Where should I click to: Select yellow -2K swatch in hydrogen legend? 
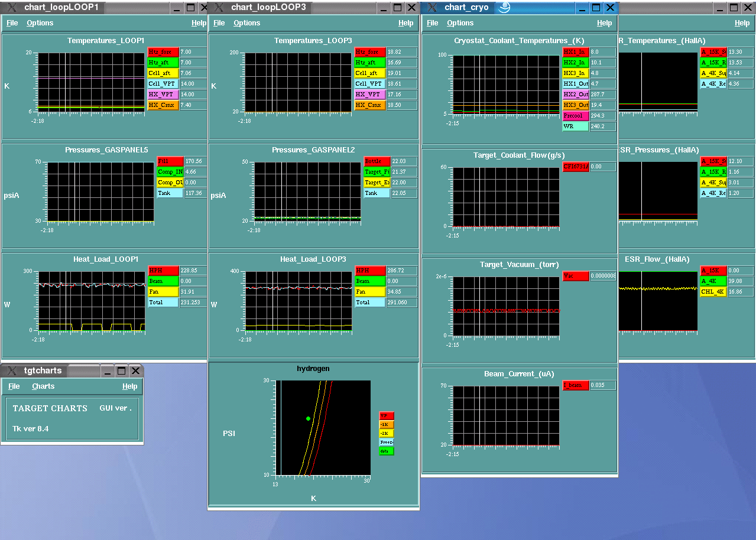tap(387, 434)
